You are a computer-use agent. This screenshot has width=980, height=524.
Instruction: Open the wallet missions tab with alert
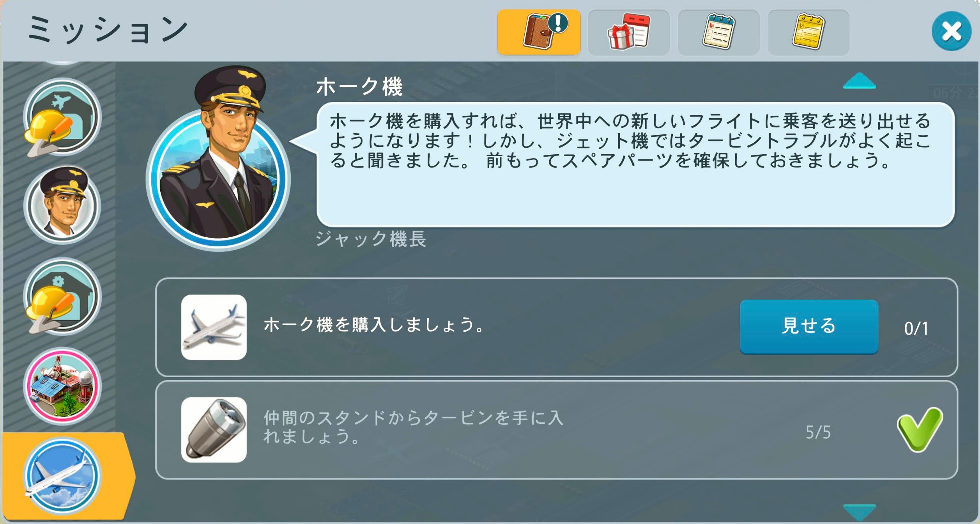coord(539,32)
